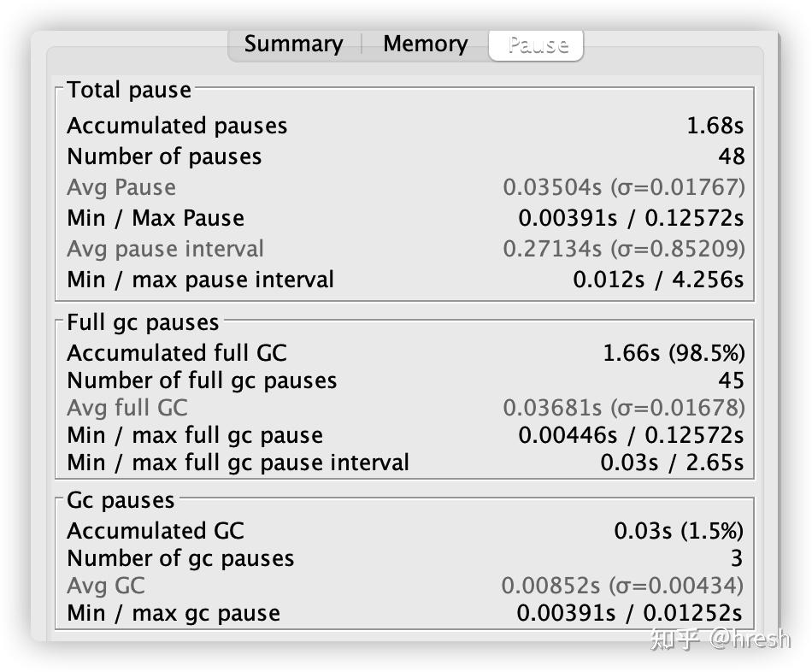The image size is (812, 672).
Task: Click Min / max pause interval value
Action: [657, 280]
